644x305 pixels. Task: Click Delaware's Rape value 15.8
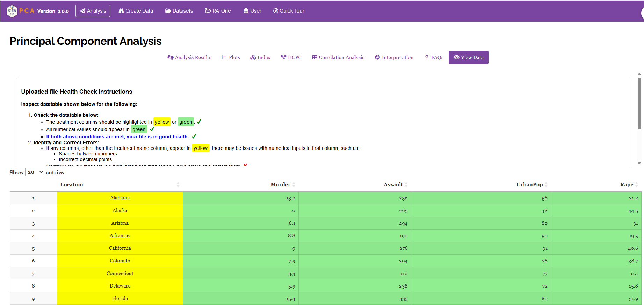click(x=634, y=286)
